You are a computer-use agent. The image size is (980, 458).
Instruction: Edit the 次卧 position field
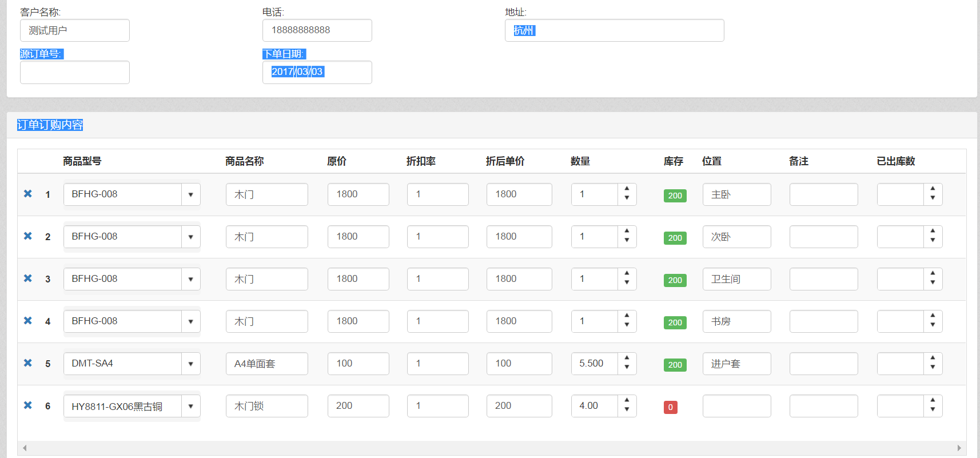click(737, 237)
